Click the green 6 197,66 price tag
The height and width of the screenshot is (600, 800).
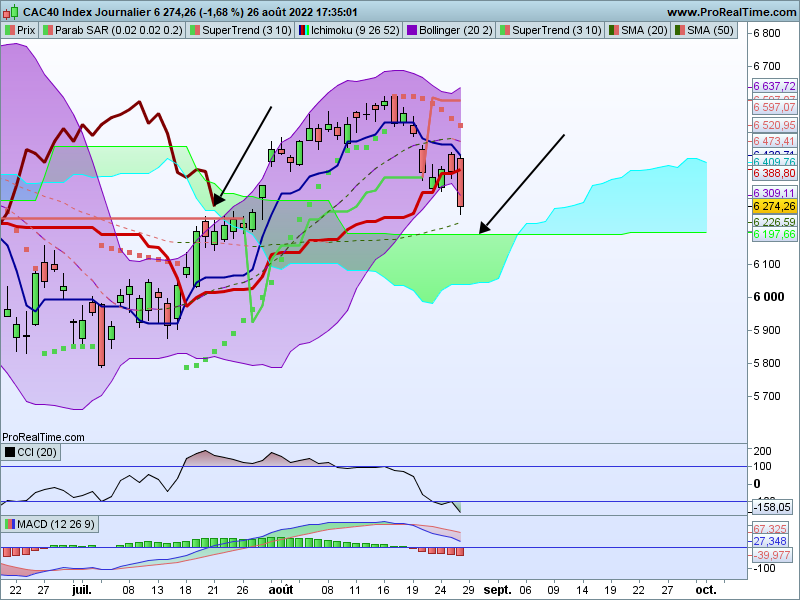pos(774,234)
